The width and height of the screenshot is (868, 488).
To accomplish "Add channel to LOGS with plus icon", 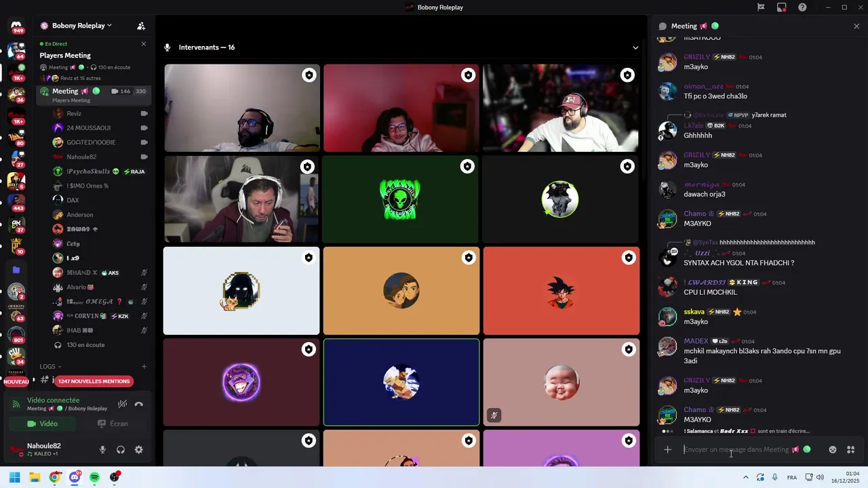I will pyautogui.click(x=144, y=367).
